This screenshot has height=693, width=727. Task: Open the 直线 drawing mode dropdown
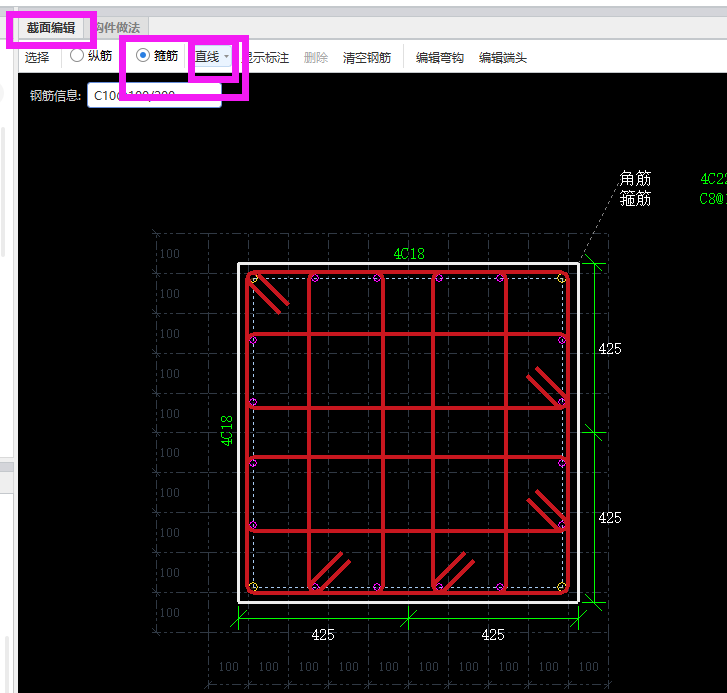click(x=212, y=57)
